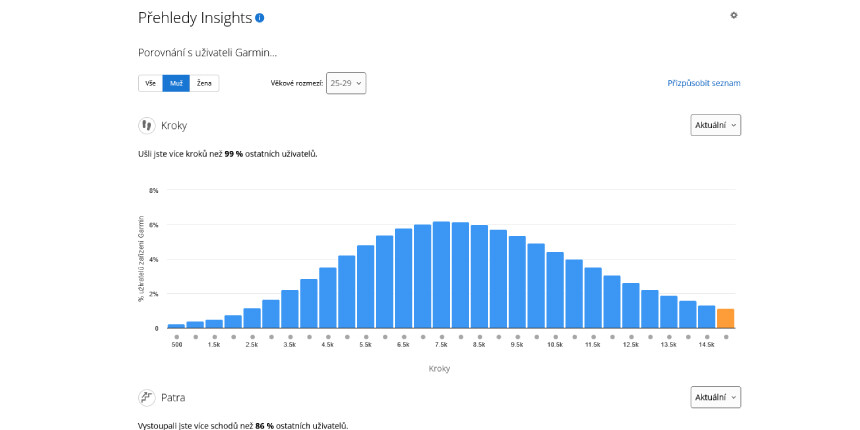Viewport: 860px width, 430px height.
Task: Click the blue bar above 500
Action: pyautogui.click(x=176, y=326)
